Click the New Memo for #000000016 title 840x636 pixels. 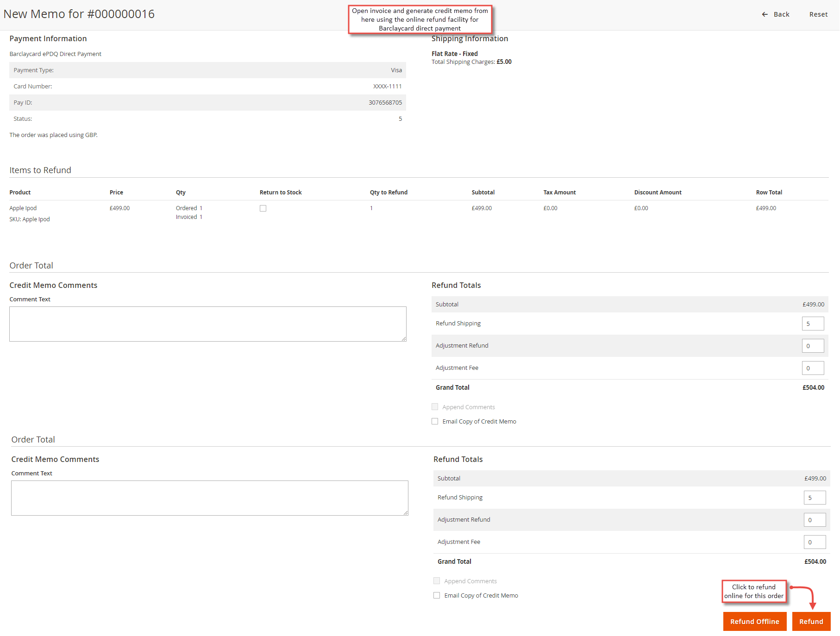pos(79,14)
